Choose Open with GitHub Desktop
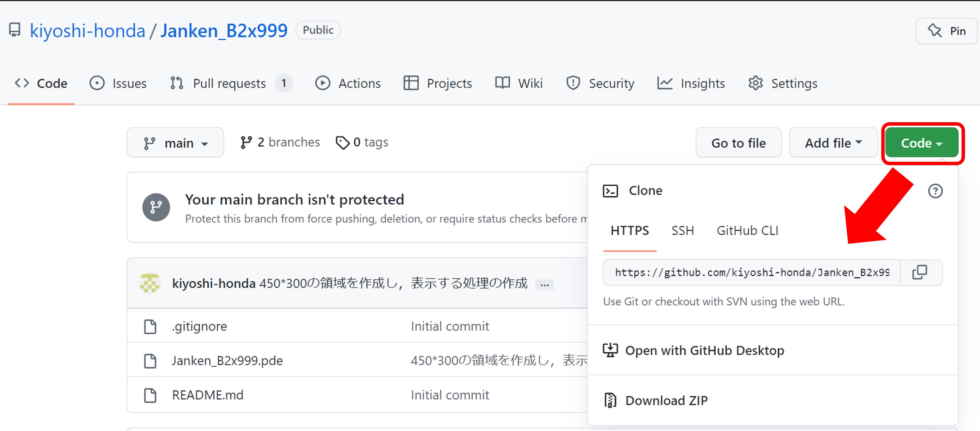The image size is (980, 431). [704, 350]
